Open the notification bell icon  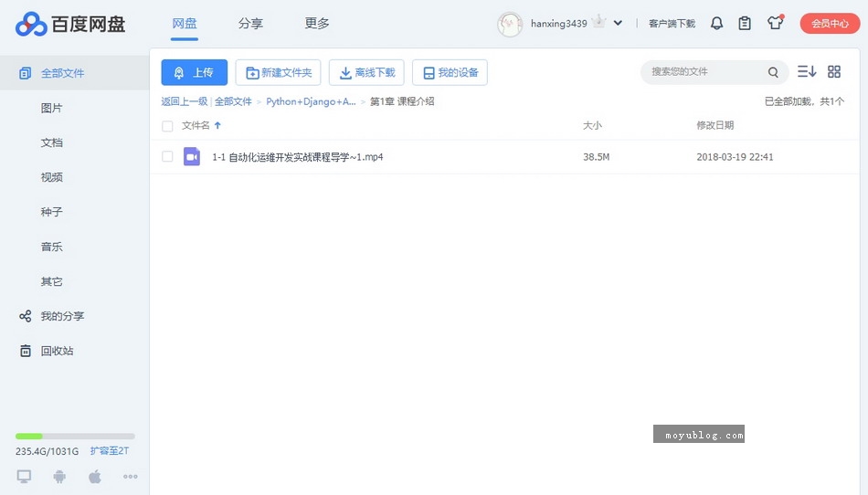[x=717, y=23]
